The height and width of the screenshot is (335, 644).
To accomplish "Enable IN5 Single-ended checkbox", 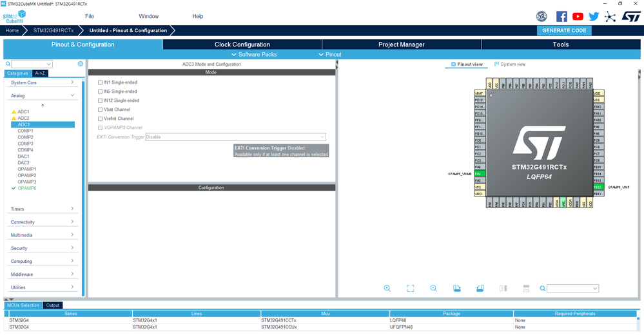I will 100,91.
